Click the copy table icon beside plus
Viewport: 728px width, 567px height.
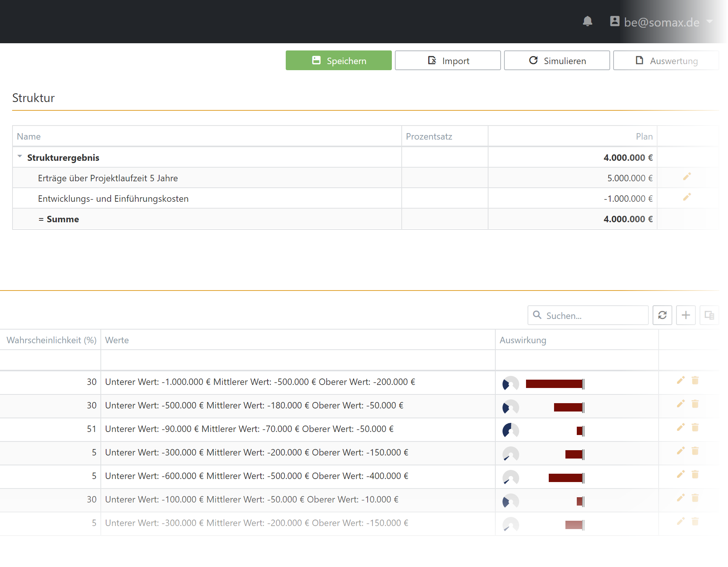[x=709, y=315]
